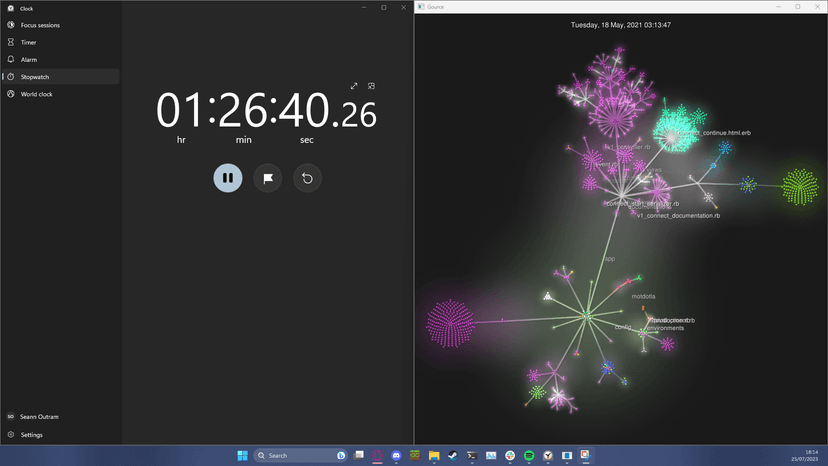Reset the stopwatch

point(307,178)
